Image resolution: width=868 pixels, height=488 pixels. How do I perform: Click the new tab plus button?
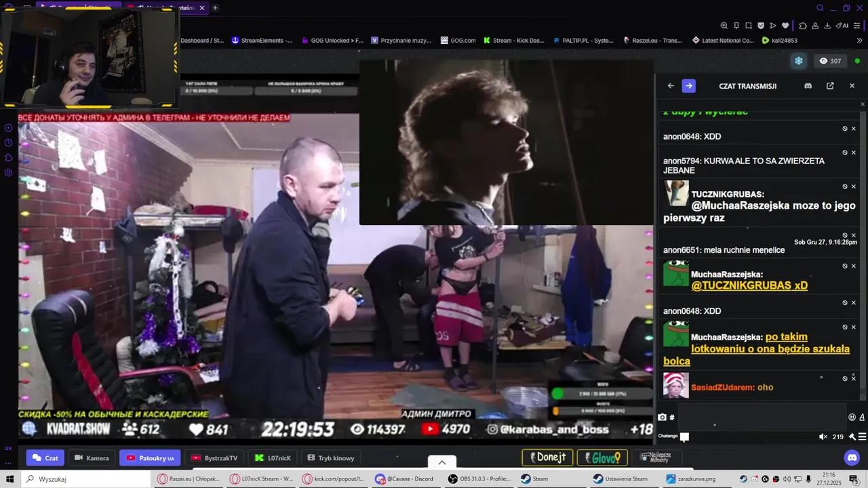tap(215, 8)
